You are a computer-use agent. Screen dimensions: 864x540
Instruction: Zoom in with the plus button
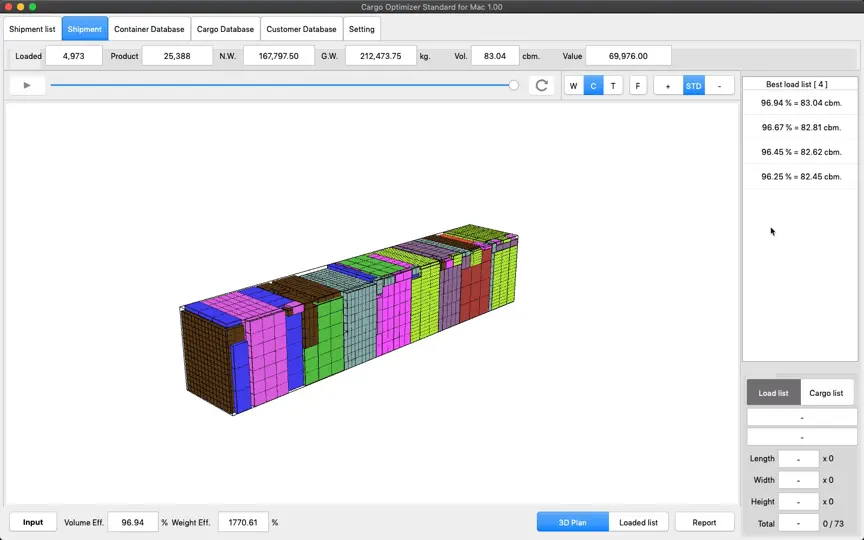[668, 86]
